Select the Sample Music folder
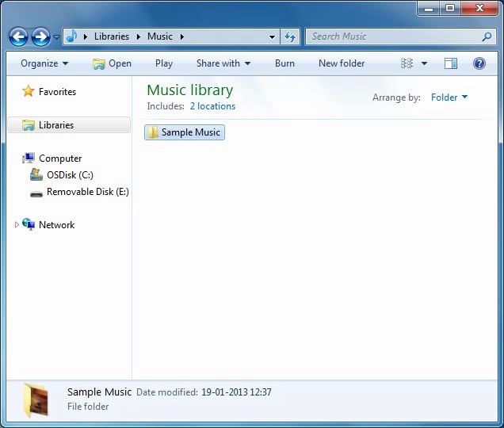Screen dimensions: 504x428 185,132
